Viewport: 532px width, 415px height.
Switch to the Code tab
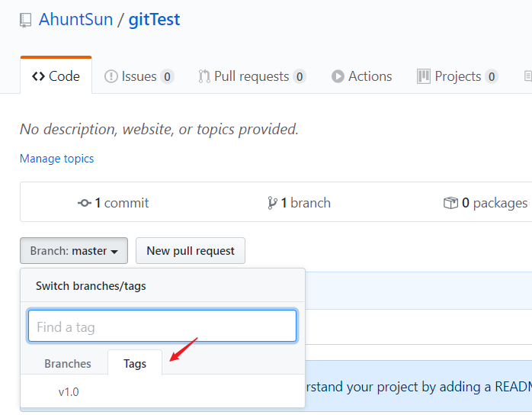coord(56,76)
